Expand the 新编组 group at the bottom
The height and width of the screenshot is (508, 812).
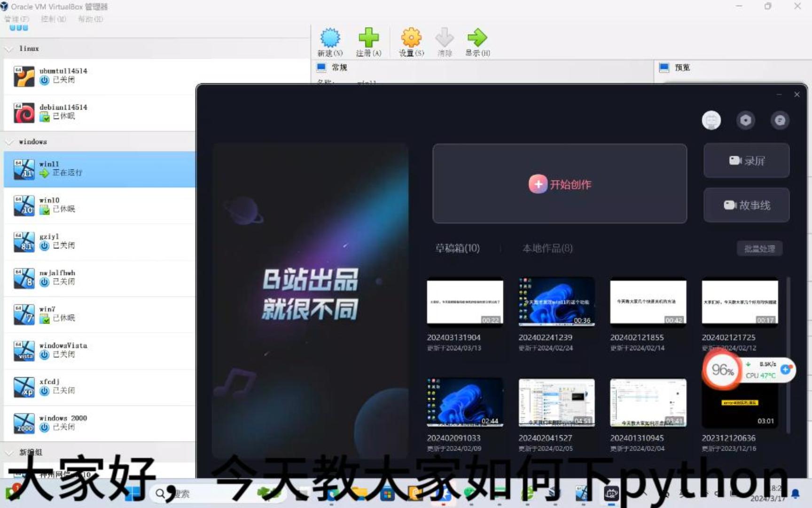(x=9, y=452)
